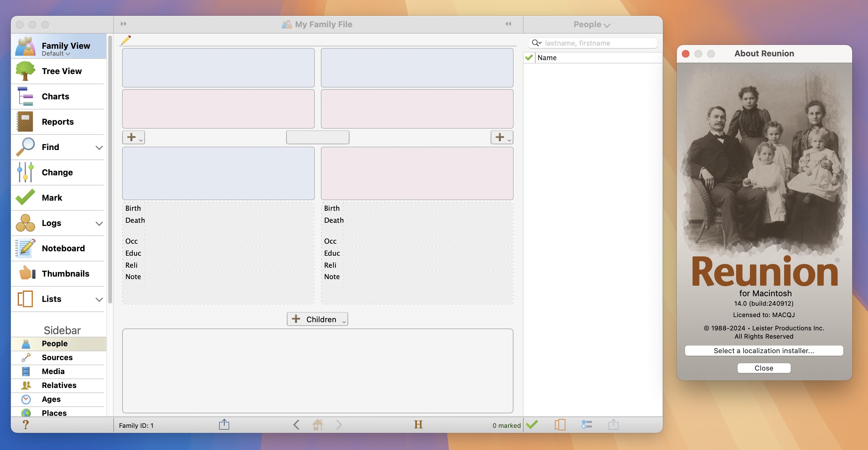Viewport: 868px width, 450px height.
Task: Expand the Find dropdown chevron
Action: [x=99, y=147]
